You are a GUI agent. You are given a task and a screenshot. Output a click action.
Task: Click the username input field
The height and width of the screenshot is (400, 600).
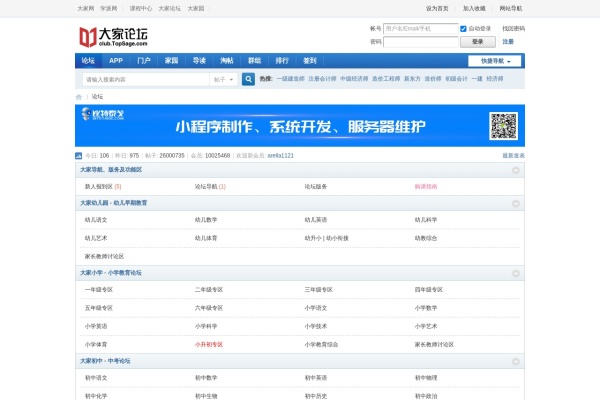[x=420, y=29]
